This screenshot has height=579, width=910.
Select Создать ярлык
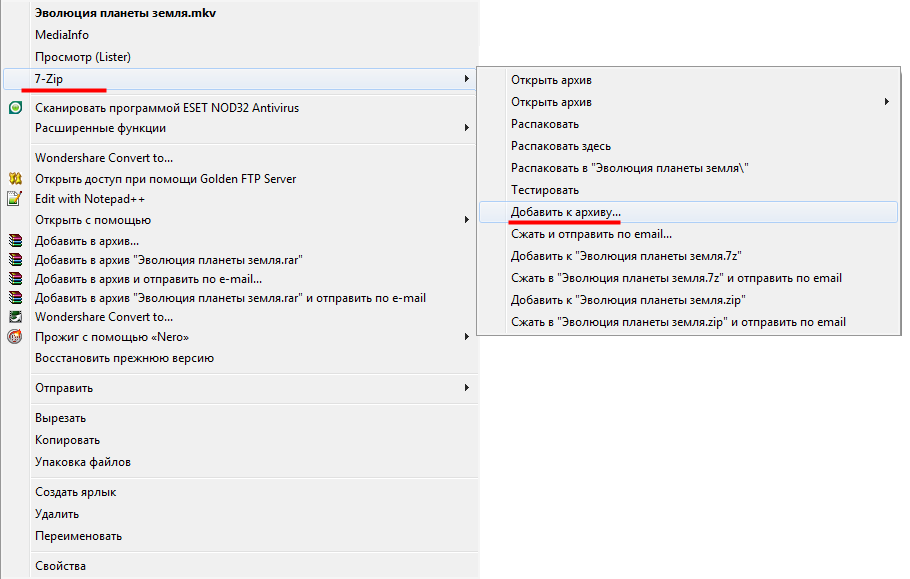coord(75,492)
